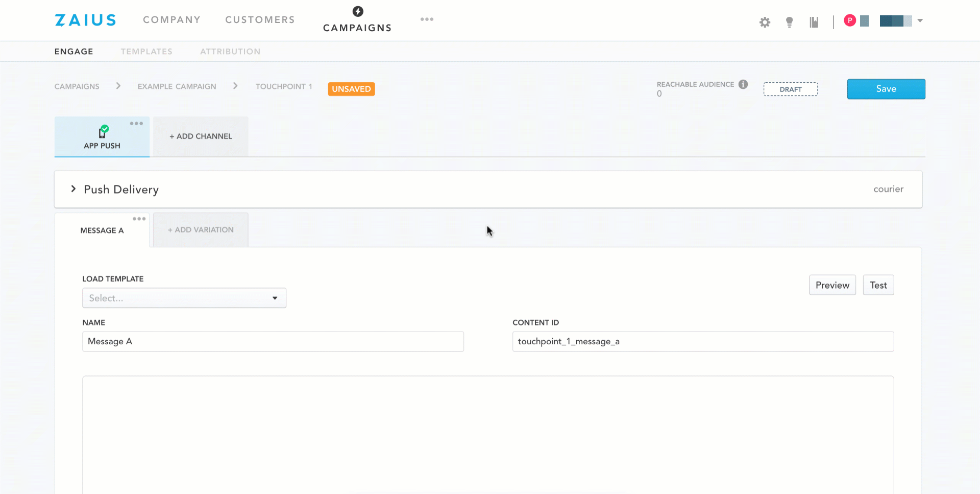Click the Unsaved status badge
Image resolution: width=980 pixels, height=494 pixels.
(x=351, y=89)
